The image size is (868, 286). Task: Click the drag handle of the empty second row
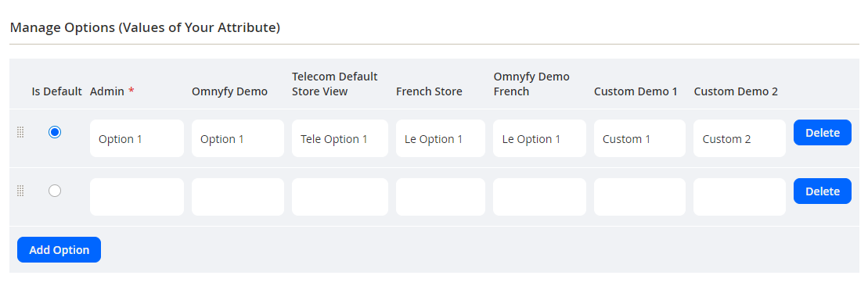(20, 191)
